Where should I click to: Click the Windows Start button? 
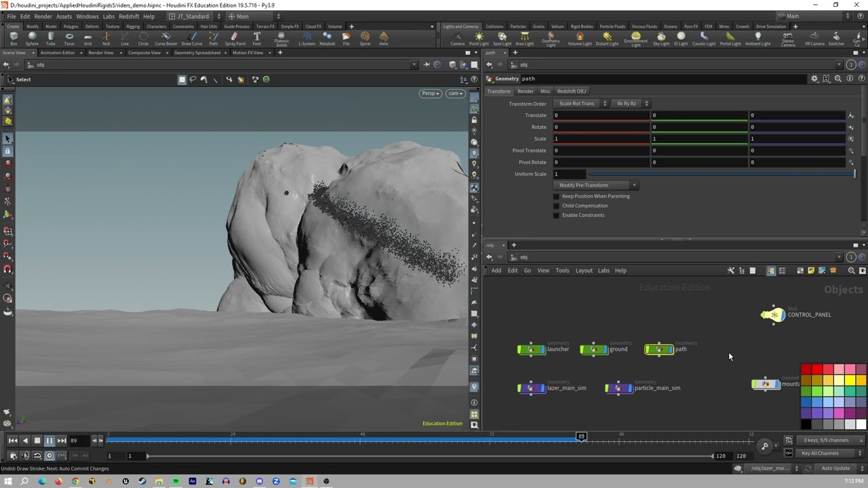point(7,481)
